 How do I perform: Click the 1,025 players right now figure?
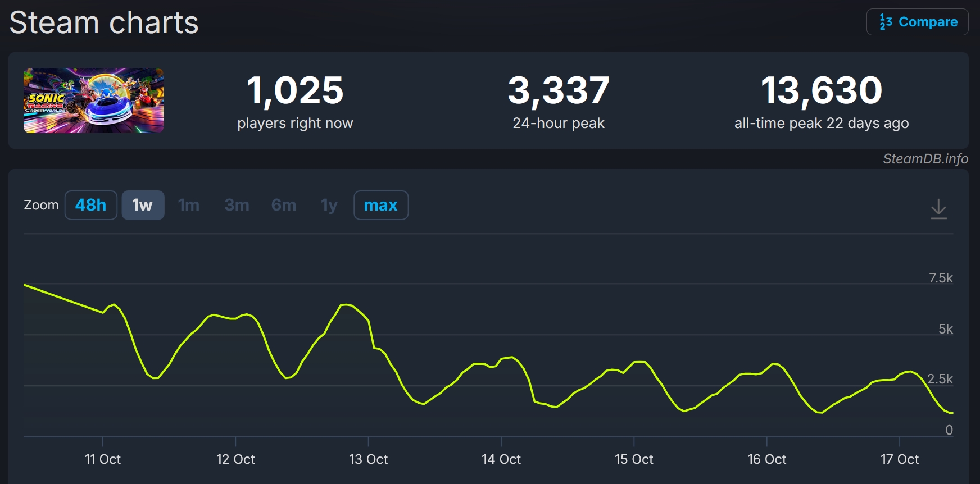295,90
